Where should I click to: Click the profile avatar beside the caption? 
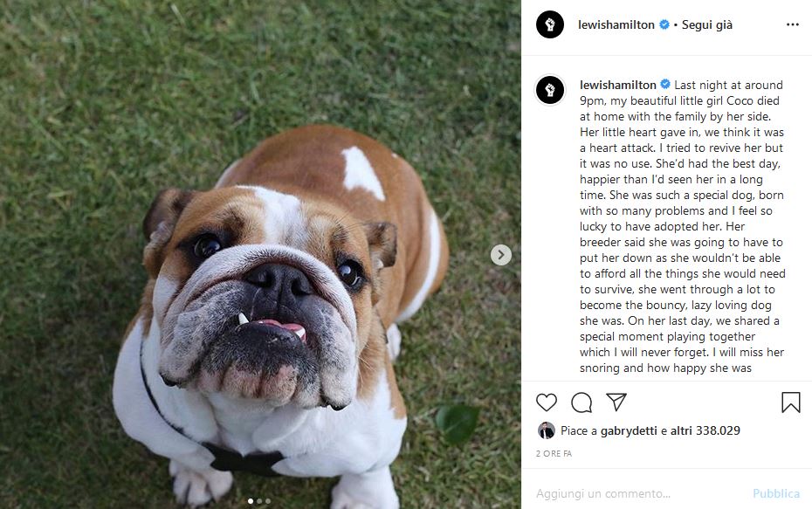(x=550, y=90)
